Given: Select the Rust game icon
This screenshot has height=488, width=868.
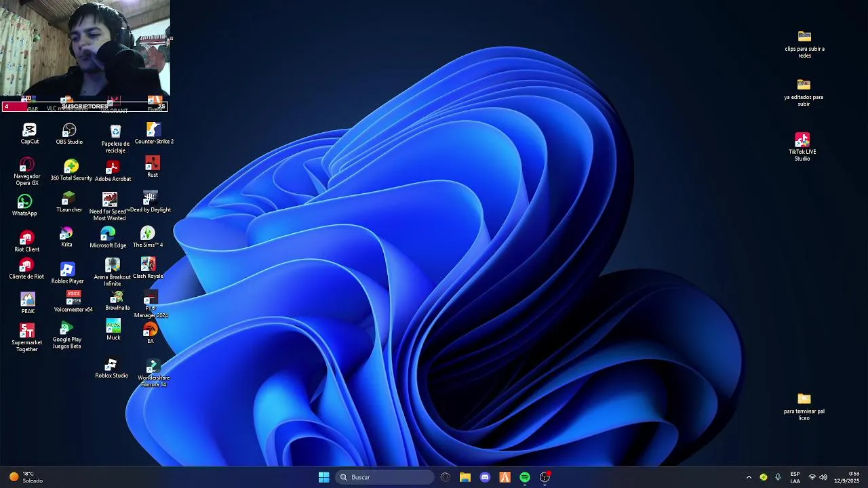Looking at the screenshot, I should 153,167.
